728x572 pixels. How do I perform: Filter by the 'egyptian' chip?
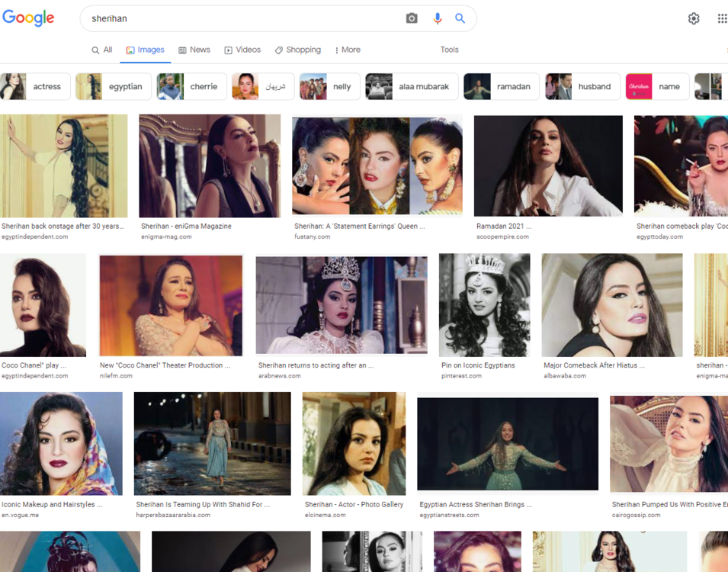coord(111,87)
